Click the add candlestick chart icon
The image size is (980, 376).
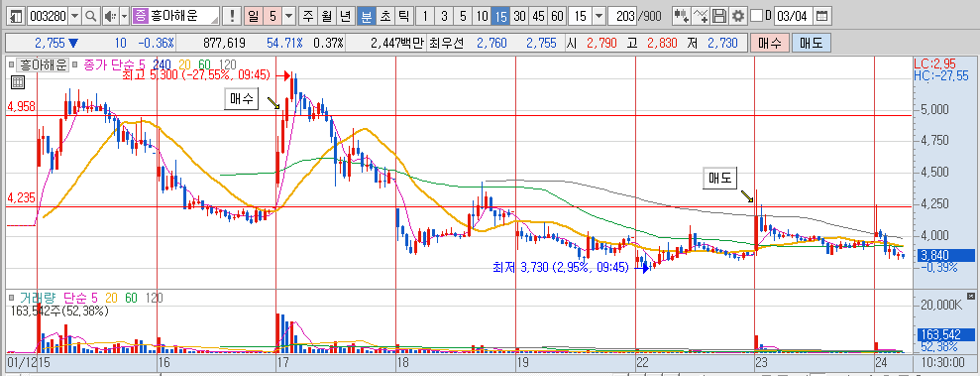pyautogui.click(x=682, y=16)
